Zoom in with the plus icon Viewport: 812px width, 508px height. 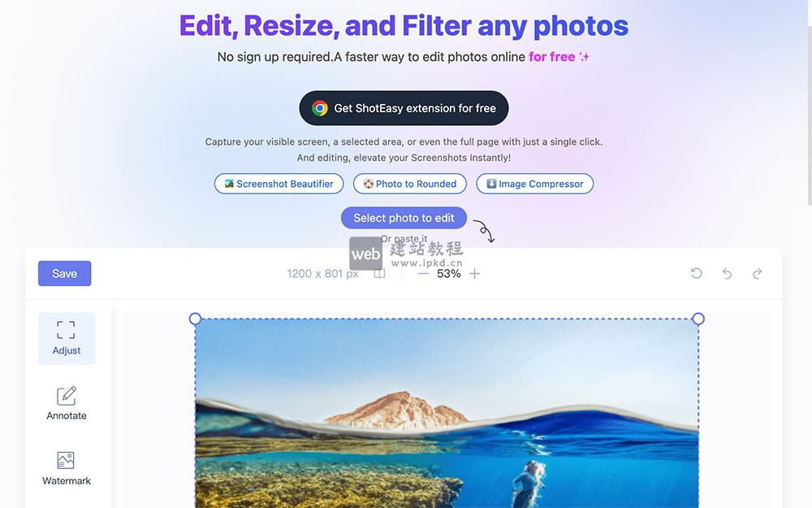coord(474,273)
